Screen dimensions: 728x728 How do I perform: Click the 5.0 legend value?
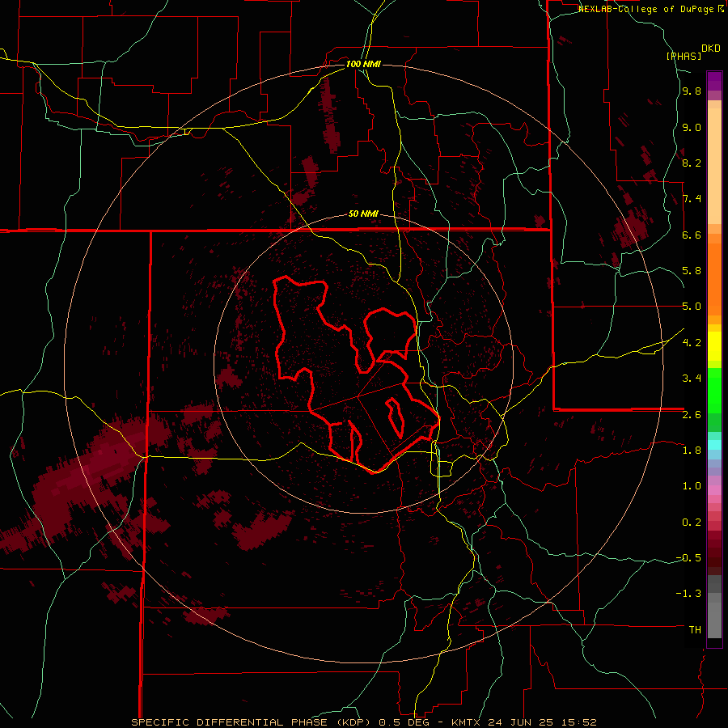(692, 307)
